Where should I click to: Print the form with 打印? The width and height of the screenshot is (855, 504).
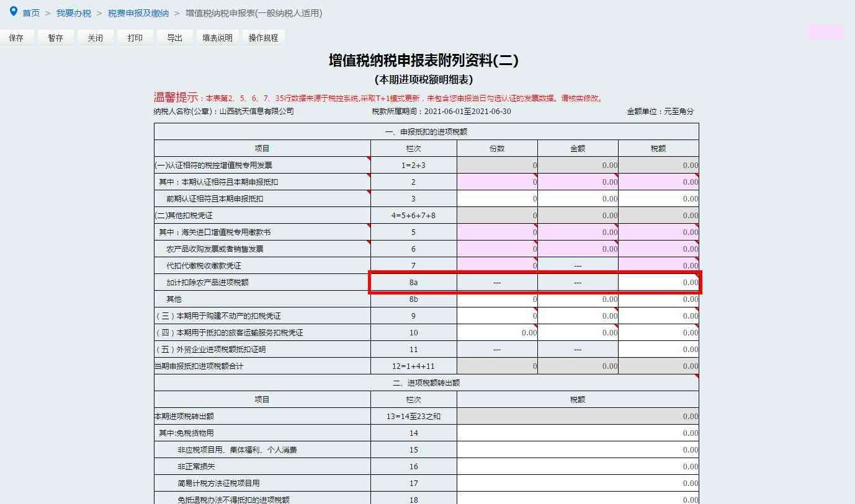coord(135,38)
